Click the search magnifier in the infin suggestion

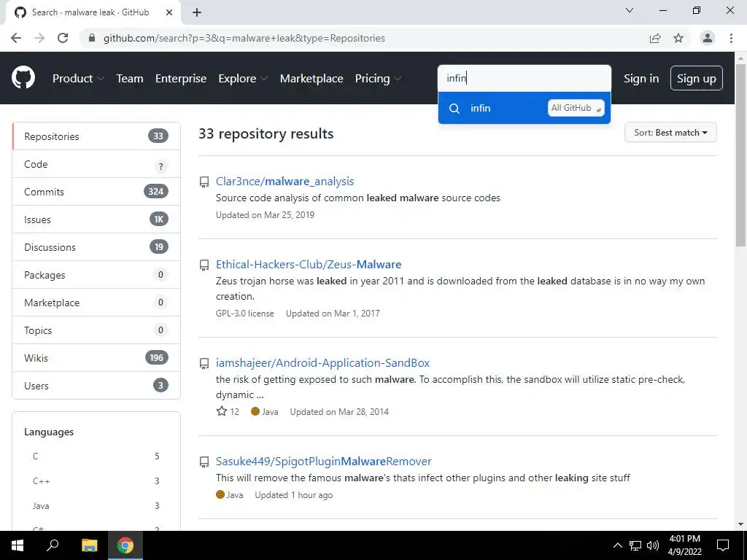(x=454, y=108)
